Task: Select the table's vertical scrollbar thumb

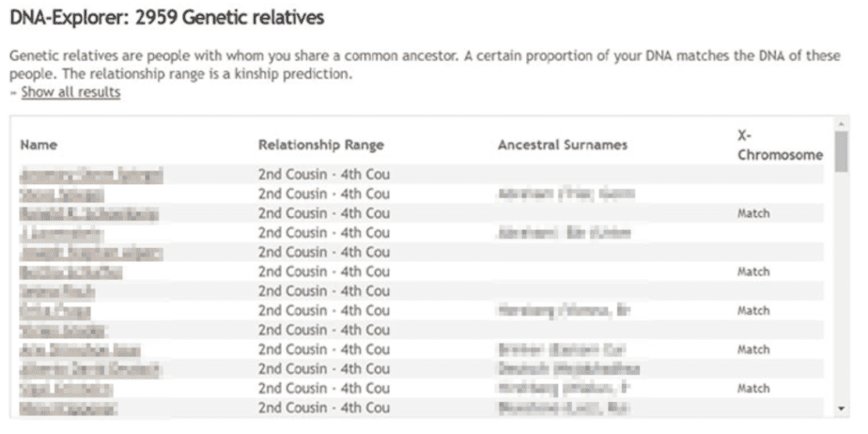Action: 842,151
